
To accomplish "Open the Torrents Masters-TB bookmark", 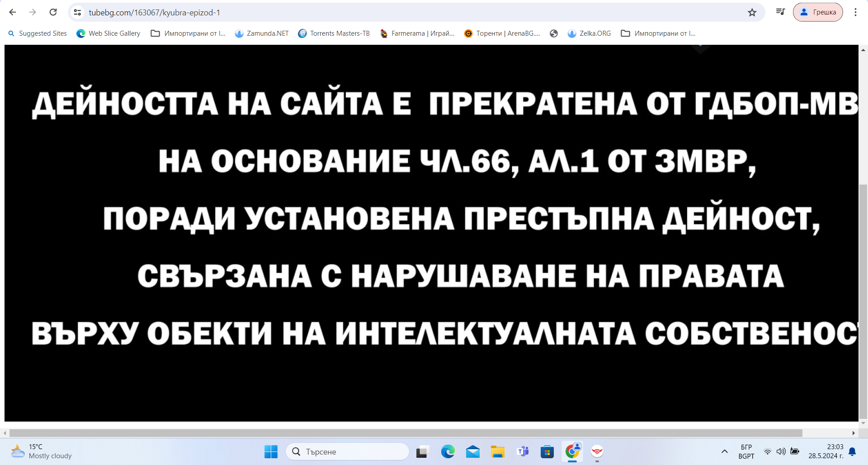I will (334, 33).
